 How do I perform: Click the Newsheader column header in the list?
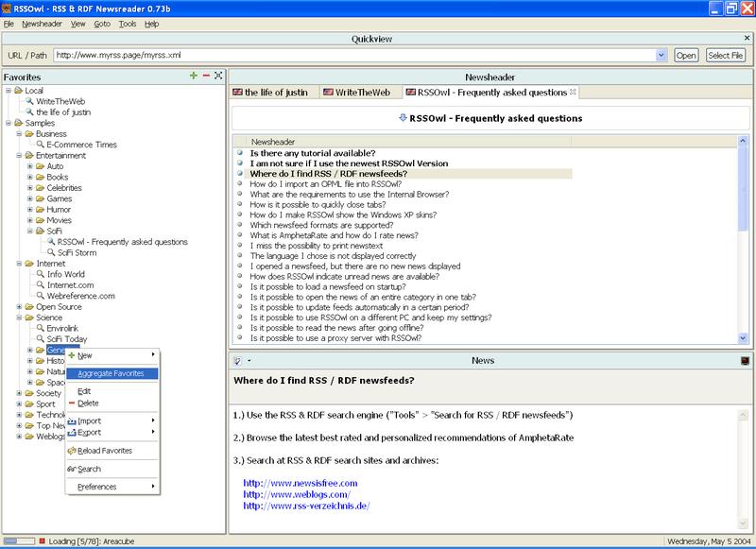408,142
